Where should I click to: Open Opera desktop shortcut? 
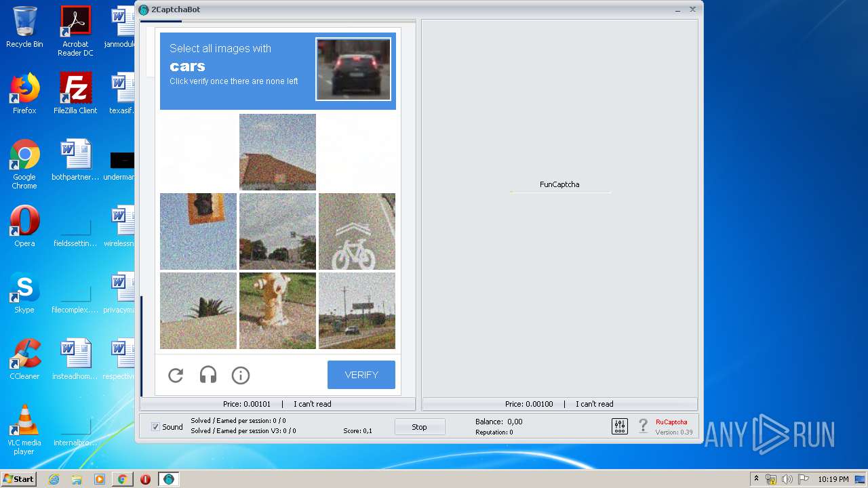pyautogui.click(x=24, y=226)
